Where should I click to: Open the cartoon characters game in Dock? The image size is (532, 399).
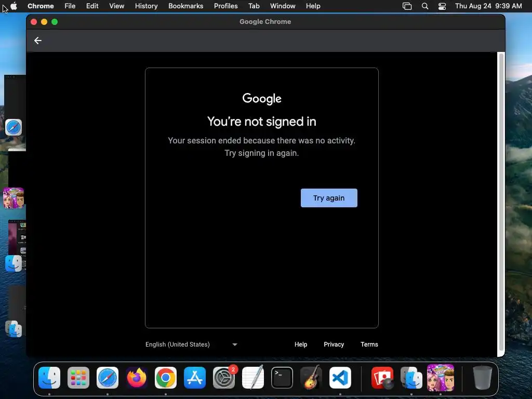click(x=441, y=378)
